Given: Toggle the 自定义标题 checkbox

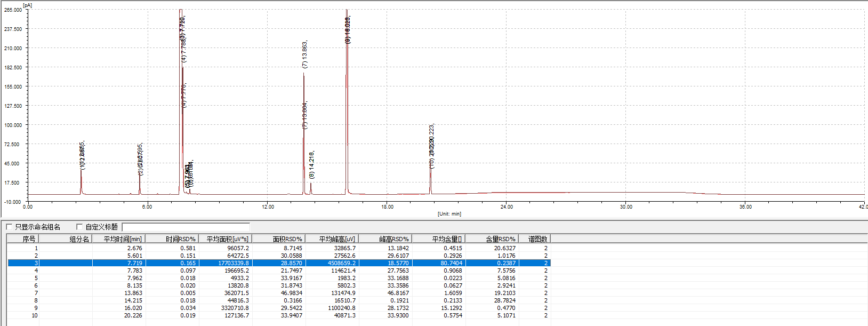Looking at the screenshot, I should pyautogui.click(x=79, y=227).
